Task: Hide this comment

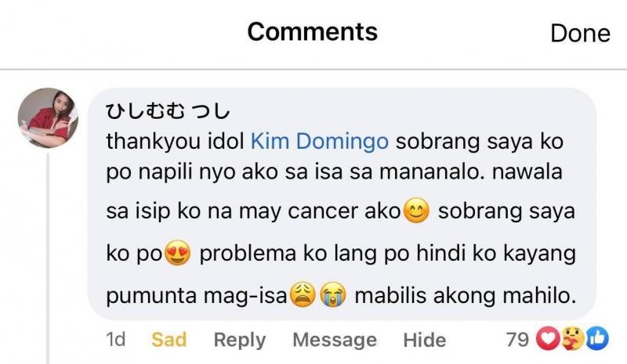Action: pos(424,340)
